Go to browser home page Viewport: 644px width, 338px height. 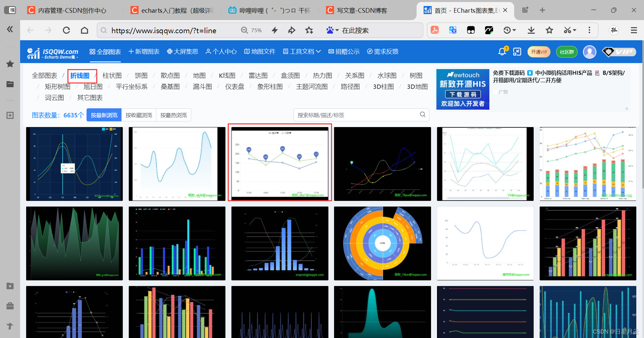85,31
